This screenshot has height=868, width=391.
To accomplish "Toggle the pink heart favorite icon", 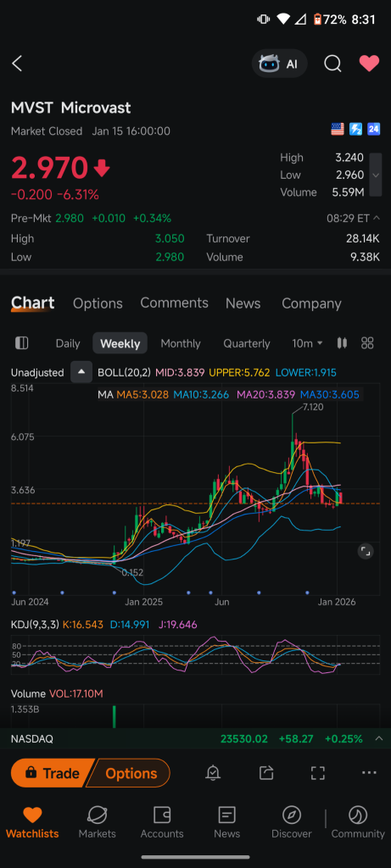I will 369,64.
